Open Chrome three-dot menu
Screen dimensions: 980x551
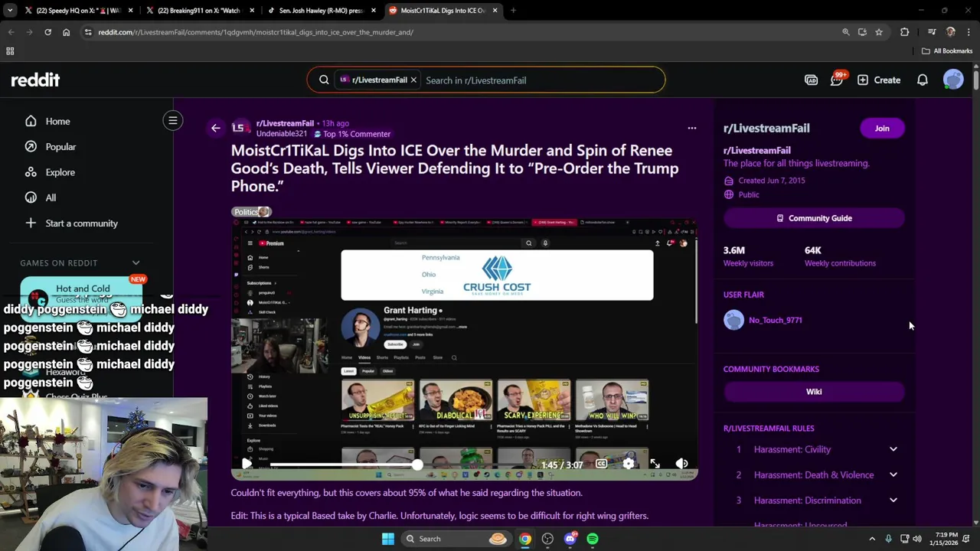[969, 32]
